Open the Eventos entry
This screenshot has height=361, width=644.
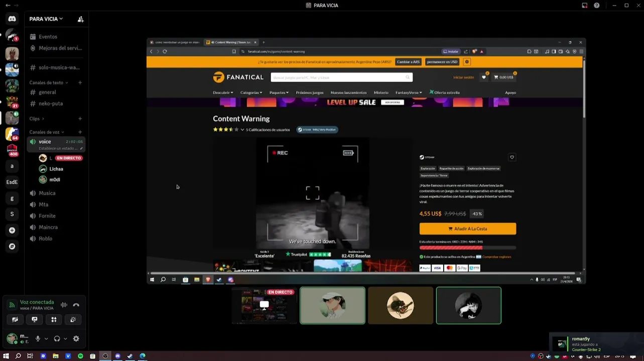click(48, 37)
